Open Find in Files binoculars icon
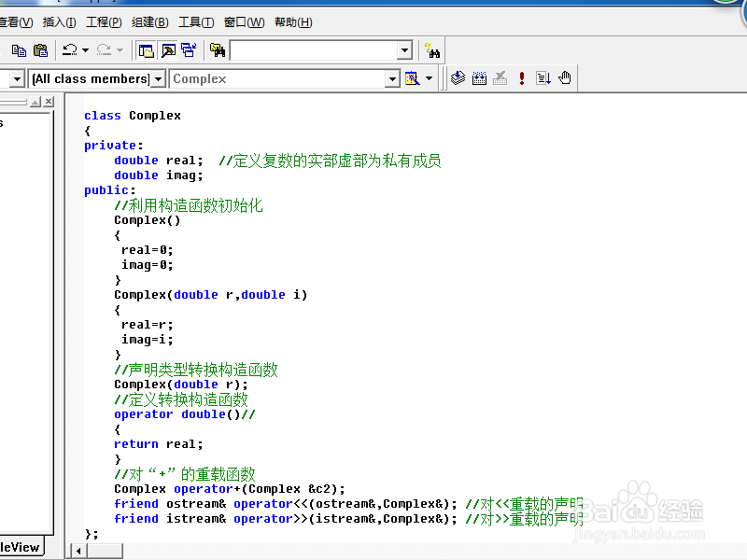The height and width of the screenshot is (560, 747). click(x=218, y=50)
